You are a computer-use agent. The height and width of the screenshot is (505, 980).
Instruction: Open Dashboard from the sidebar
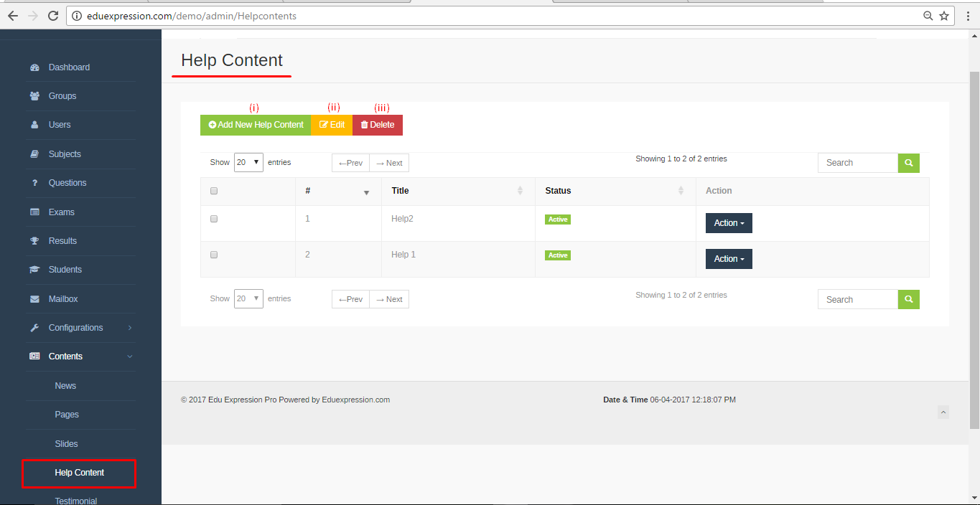click(x=69, y=67)
